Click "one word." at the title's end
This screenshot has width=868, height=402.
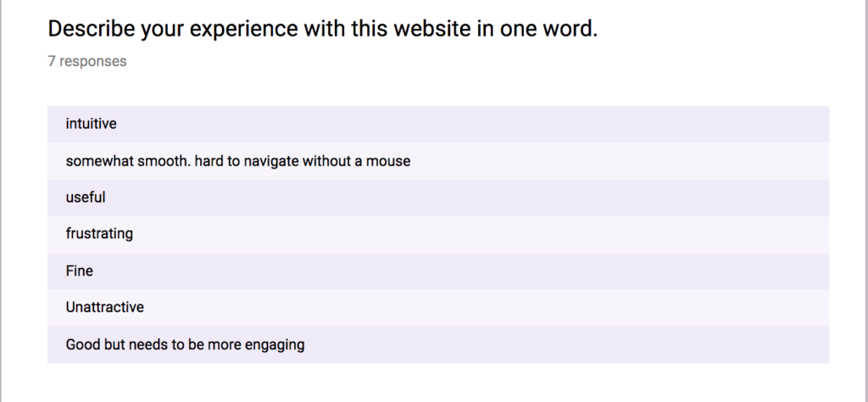549,29
